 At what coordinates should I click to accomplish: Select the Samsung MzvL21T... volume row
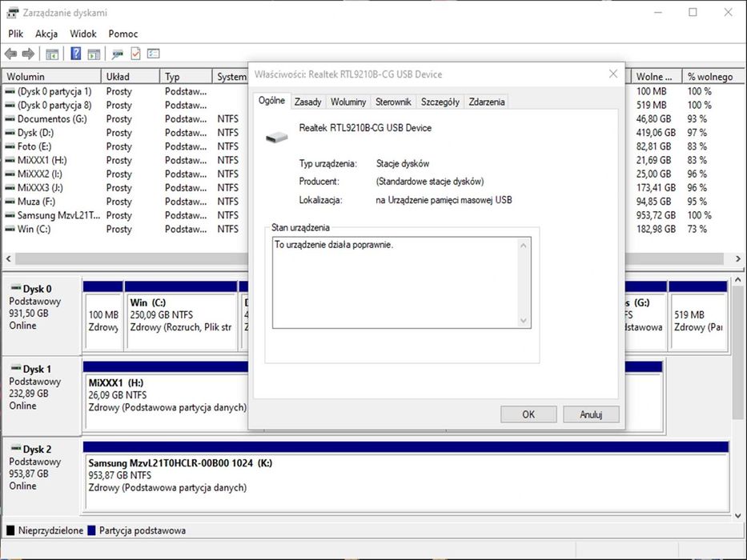tap(125, 216)
